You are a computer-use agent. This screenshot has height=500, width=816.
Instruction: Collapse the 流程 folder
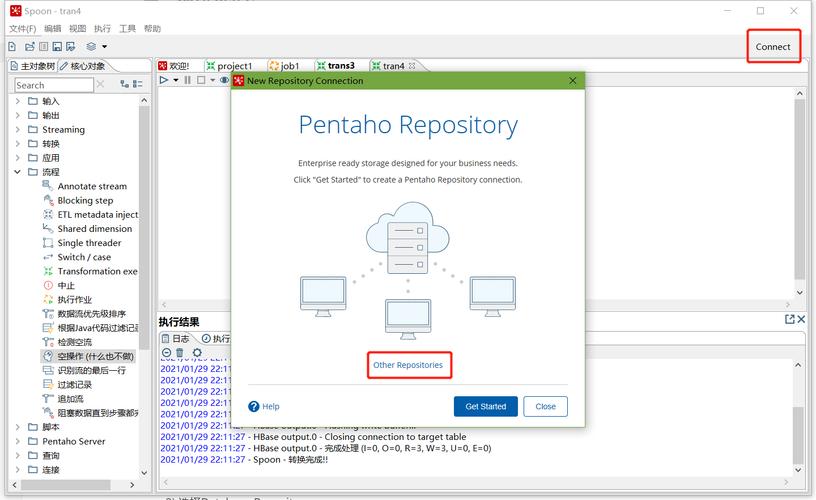click(17, 171)
